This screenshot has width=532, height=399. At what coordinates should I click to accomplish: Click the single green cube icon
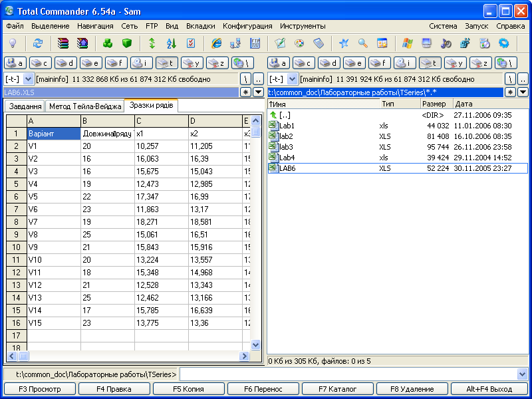(127, 43)
